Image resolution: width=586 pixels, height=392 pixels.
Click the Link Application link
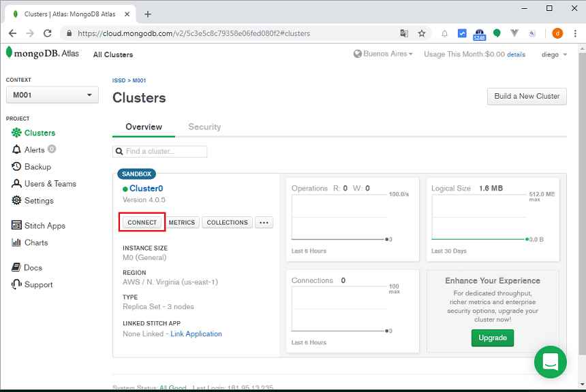[196, 333]
